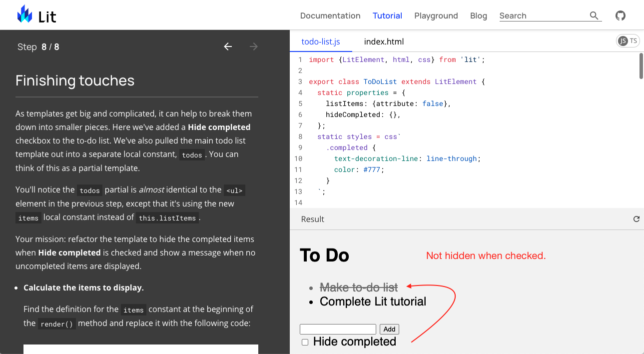Reload the Result preview with refresh icon
Viewport: 644px width, 354px height.
point(636,218)
